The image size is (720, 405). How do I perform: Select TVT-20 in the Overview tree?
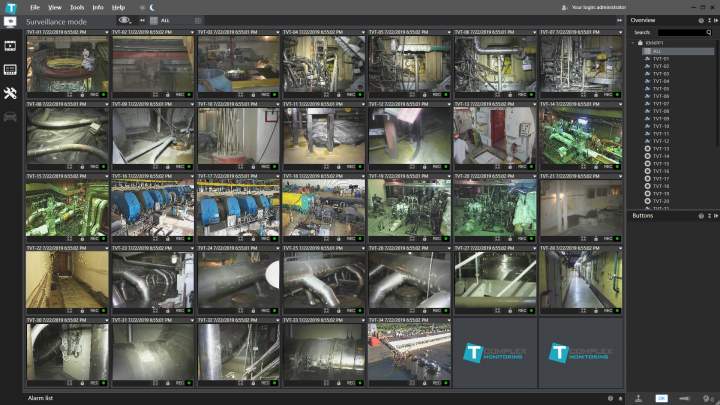click(x=661, y=201)
